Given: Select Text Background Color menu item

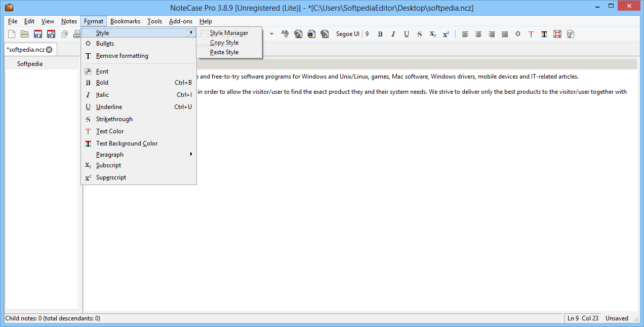Looking at the screenshot, I should pyautogui.click(x=139, y=143).
